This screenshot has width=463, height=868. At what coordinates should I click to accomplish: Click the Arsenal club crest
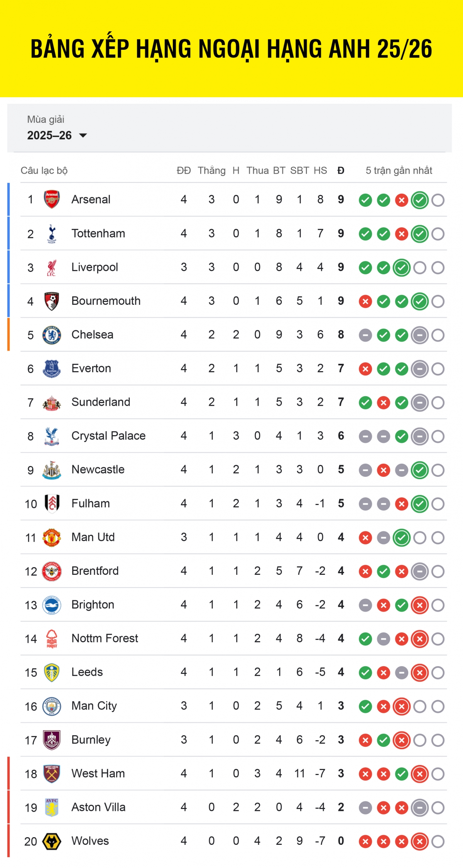pos(52,199)
